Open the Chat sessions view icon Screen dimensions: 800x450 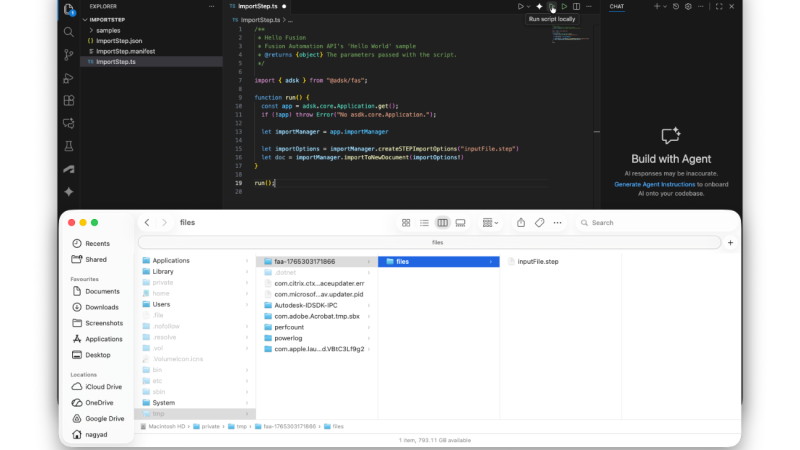69,123
